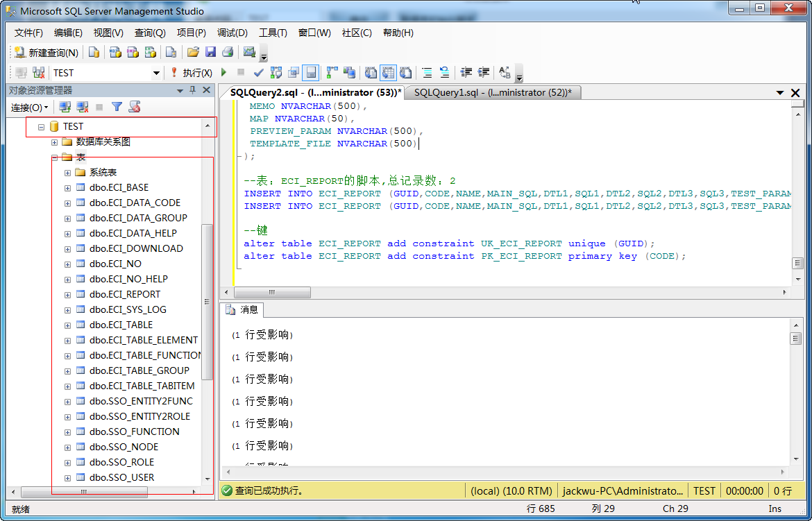Open the 调试(D) menu
812x521 pixels.
click(x=232, y=33)
